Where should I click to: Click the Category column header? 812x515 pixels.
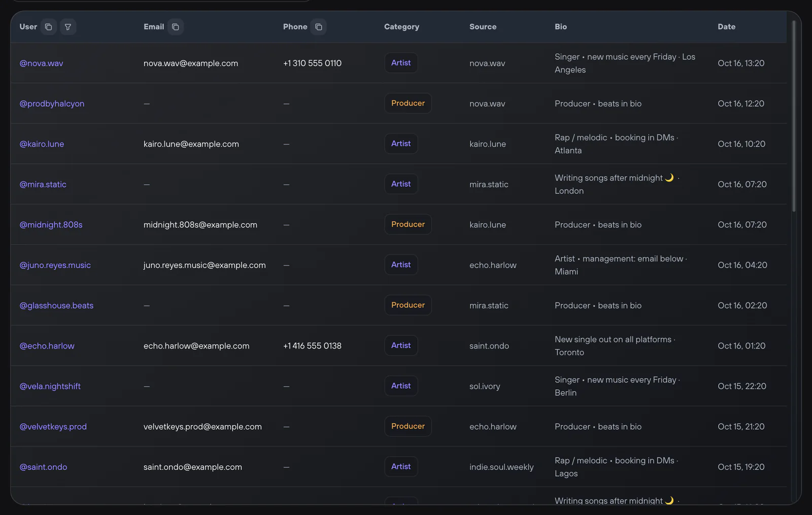[401, 27]
